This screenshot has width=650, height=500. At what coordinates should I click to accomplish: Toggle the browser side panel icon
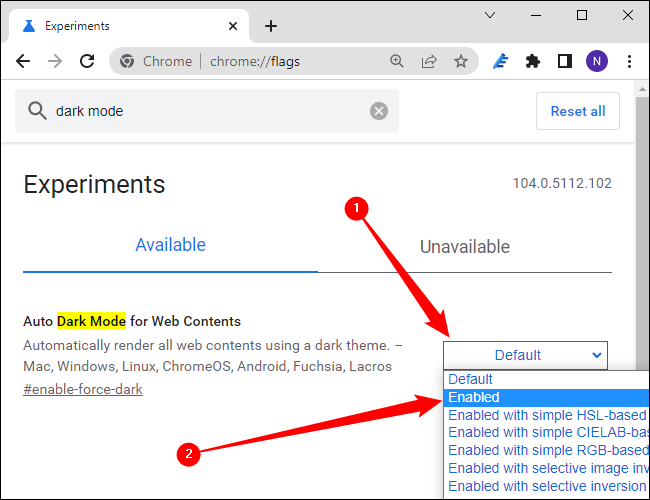click(x=564, y=61)
